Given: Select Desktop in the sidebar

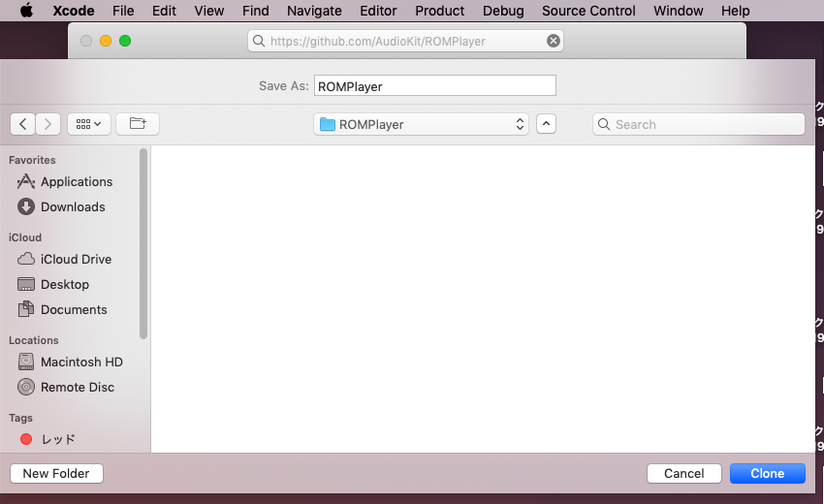Looking at the screenshot, I should click(x=65, y=284).
